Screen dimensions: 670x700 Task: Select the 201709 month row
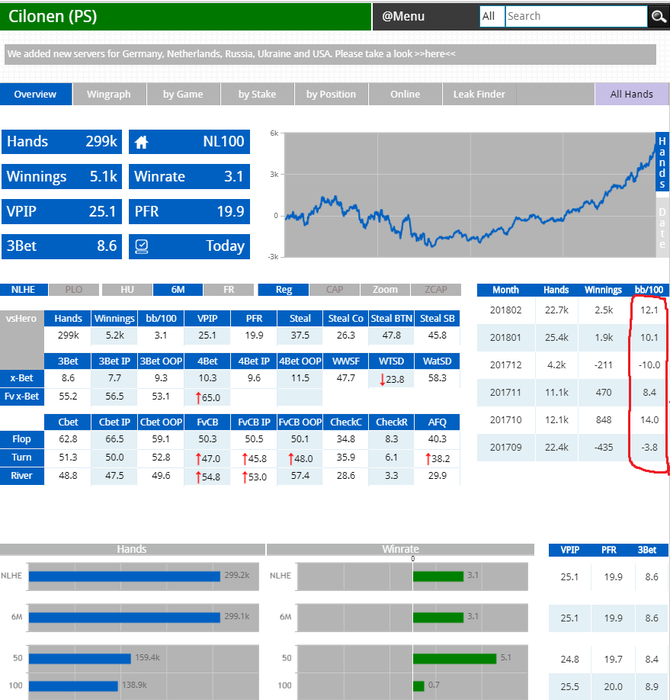click(x=573, y=447)
